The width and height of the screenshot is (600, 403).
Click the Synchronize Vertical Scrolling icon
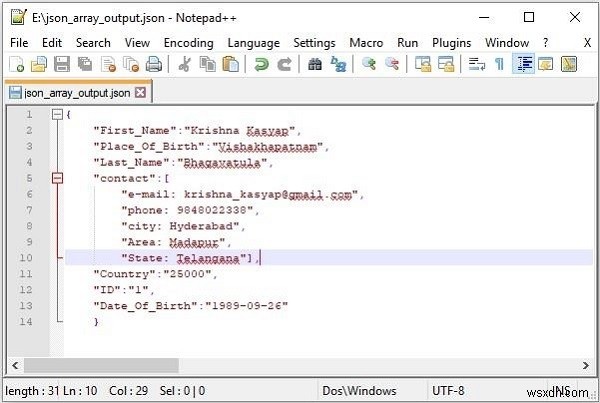pyautogui.click(x=423, y=64)
